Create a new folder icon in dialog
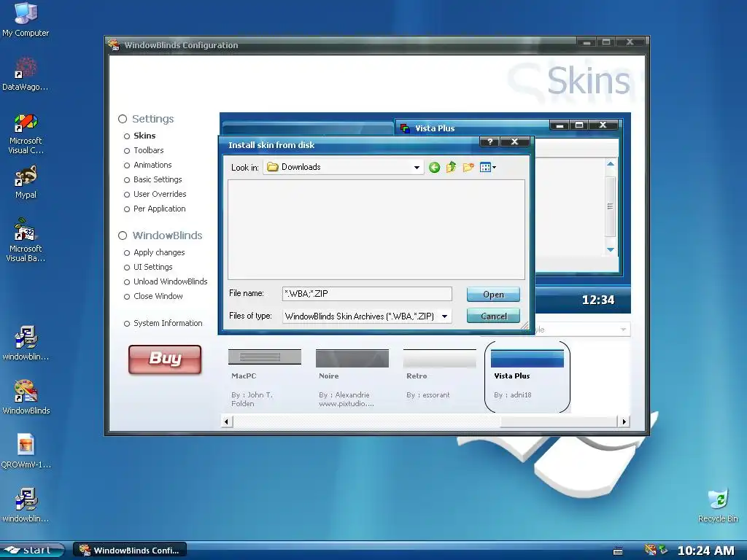Screen dimensions: 747x560 [x=468, y=167]
